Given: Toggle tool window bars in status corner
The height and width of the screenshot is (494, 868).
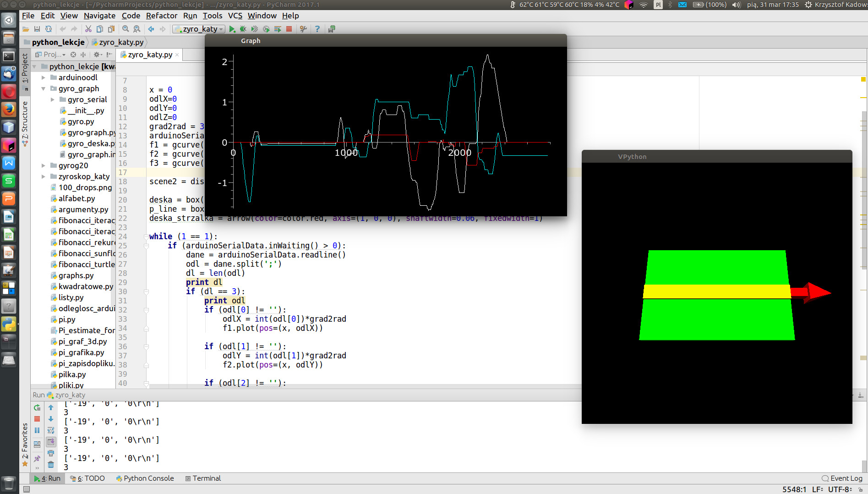Looking at the screenshot, I should pos(27,489).
